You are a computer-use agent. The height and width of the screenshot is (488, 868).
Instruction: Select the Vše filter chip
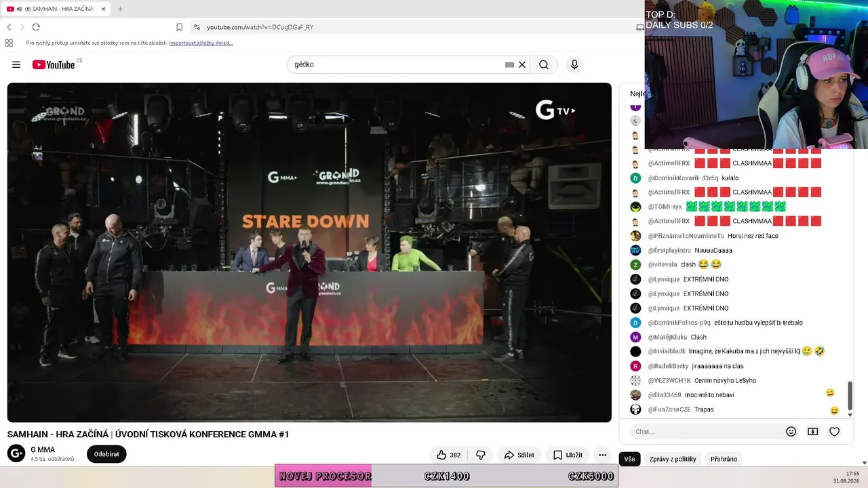tap(629, 459)
